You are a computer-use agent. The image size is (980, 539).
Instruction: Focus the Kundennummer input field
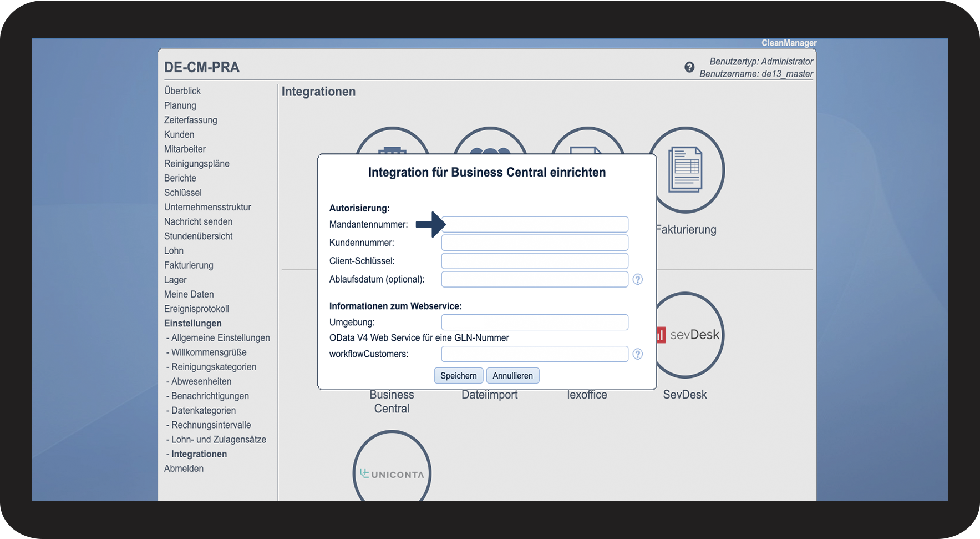pos(535,243)
